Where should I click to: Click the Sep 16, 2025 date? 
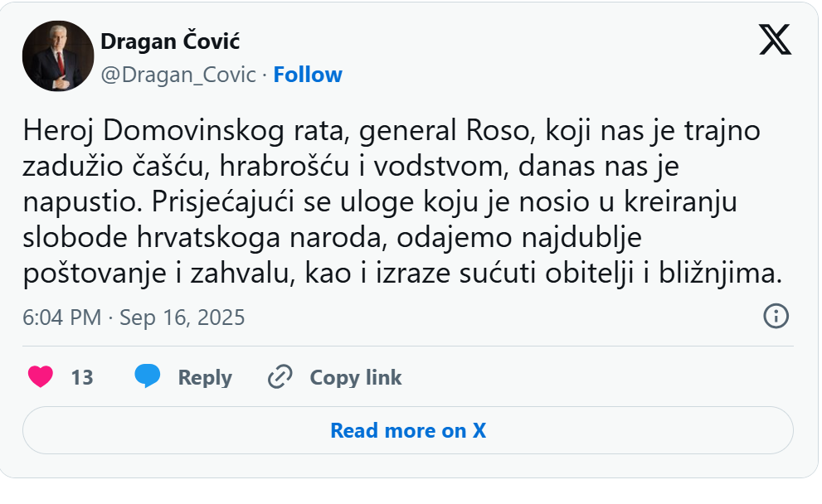[182, 317]
